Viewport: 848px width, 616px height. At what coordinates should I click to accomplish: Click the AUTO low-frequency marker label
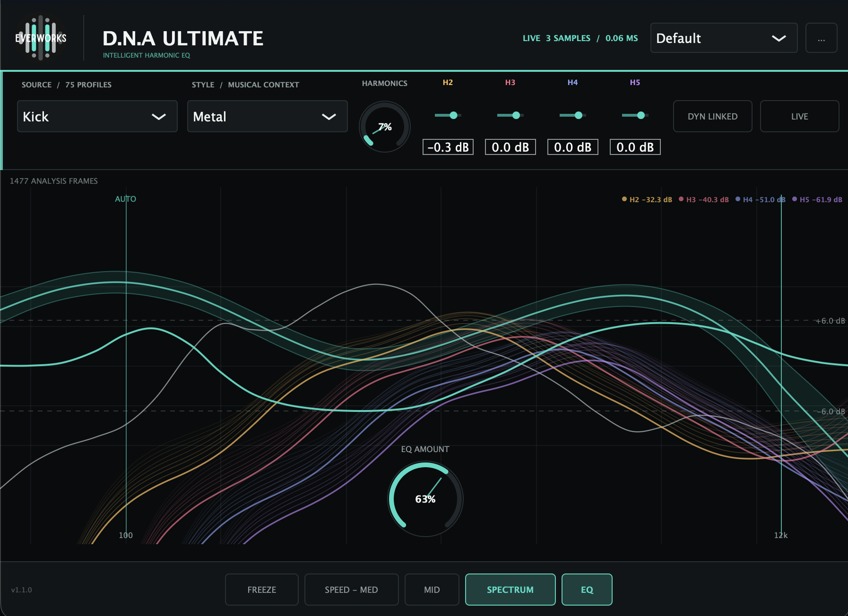point(125,199)
